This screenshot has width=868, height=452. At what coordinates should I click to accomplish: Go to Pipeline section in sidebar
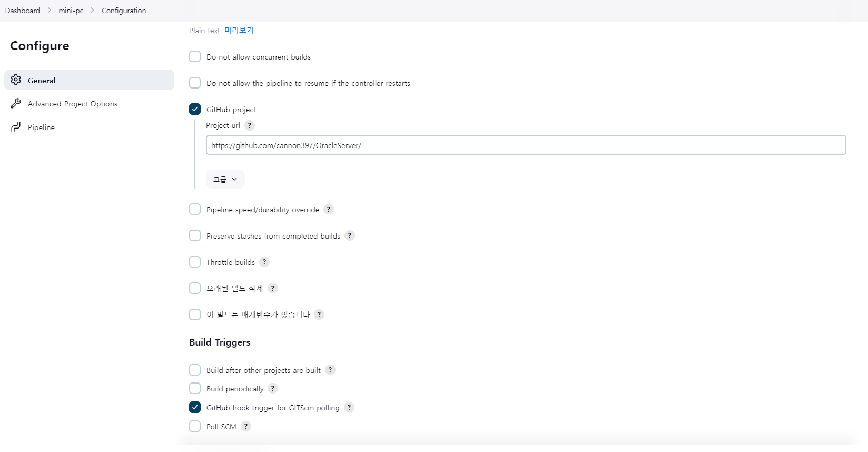click(41, 127)
